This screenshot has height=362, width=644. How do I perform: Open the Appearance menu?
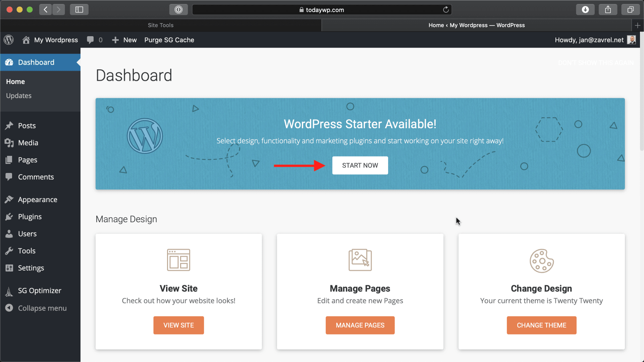40,199
